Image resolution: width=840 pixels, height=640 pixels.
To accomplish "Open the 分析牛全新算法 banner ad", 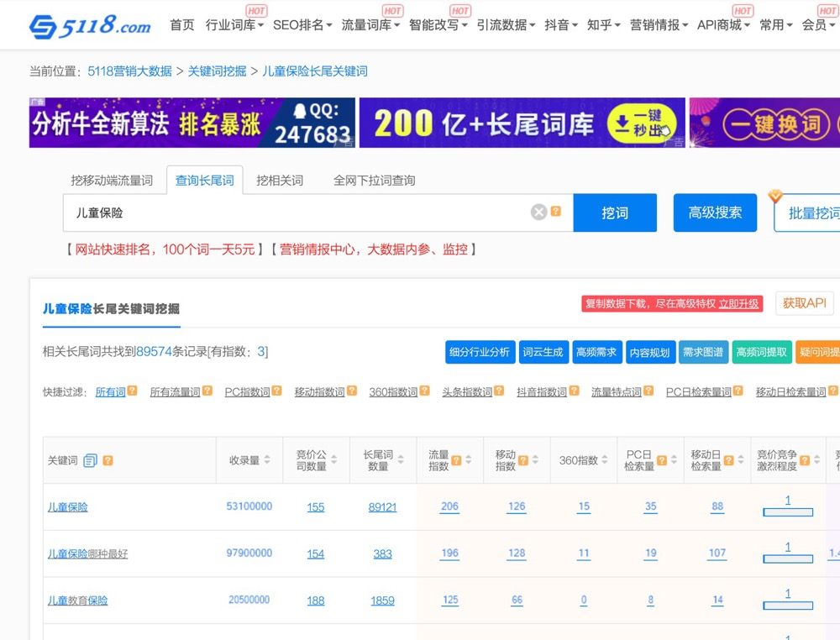I will 192,123.
